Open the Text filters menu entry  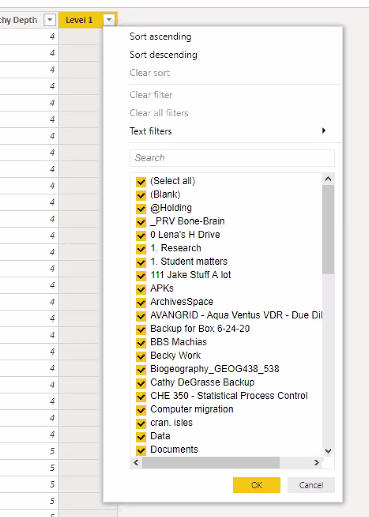coord(151,131)
